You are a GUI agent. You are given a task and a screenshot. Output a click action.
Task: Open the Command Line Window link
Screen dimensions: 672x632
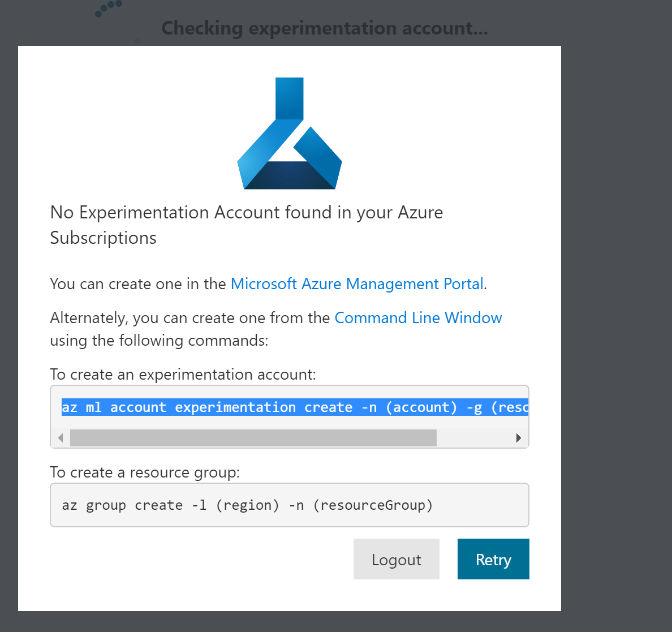418,317
